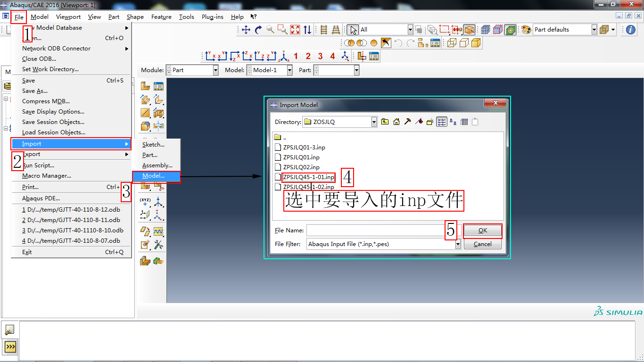This screenshot has height=362, width=644.
Task: Select file ZPSJLQ01-3.inp
Action: coord(304,148)
